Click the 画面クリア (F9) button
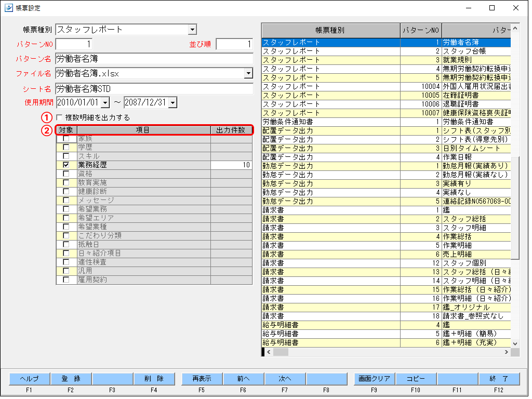Viewport: 532px width, 399px height. pyautogui.click(x=375, y=379)
